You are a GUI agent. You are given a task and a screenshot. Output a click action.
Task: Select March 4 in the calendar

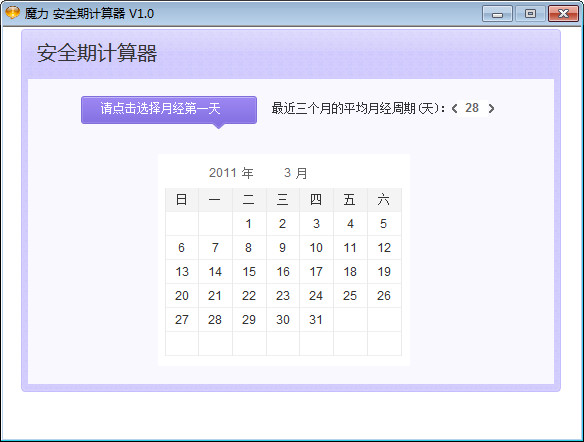[x=350, y=223]
